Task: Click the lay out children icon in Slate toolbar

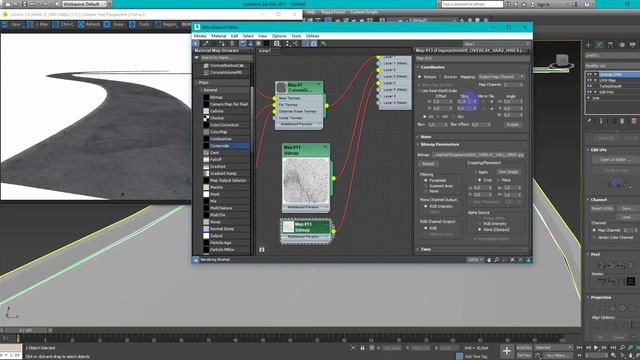Action: (296, 44)
